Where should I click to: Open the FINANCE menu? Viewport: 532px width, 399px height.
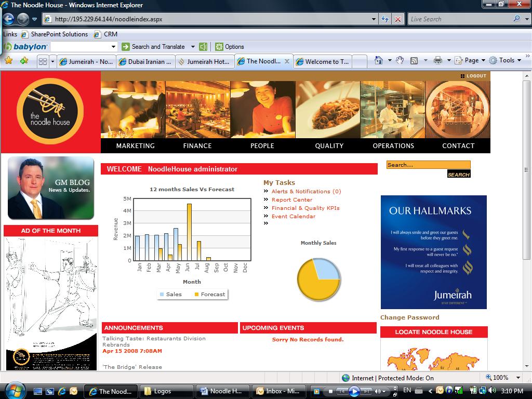(197, 145)
